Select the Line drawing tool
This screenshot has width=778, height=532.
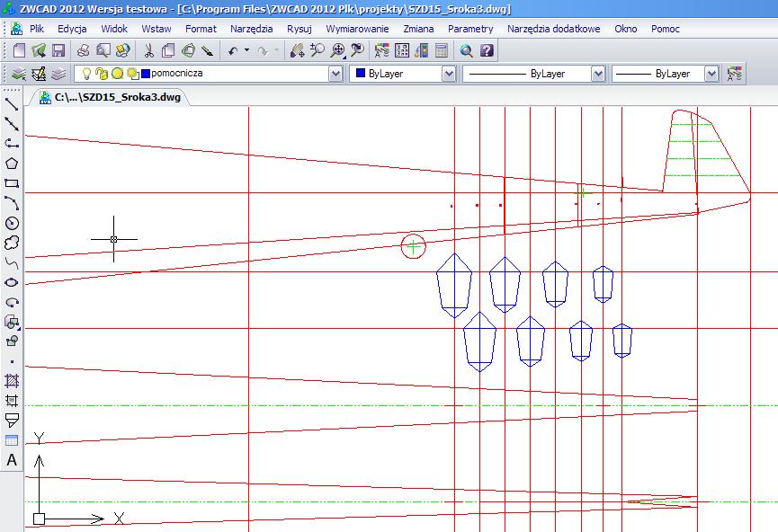pyautogui.click(x=12, y=104)
